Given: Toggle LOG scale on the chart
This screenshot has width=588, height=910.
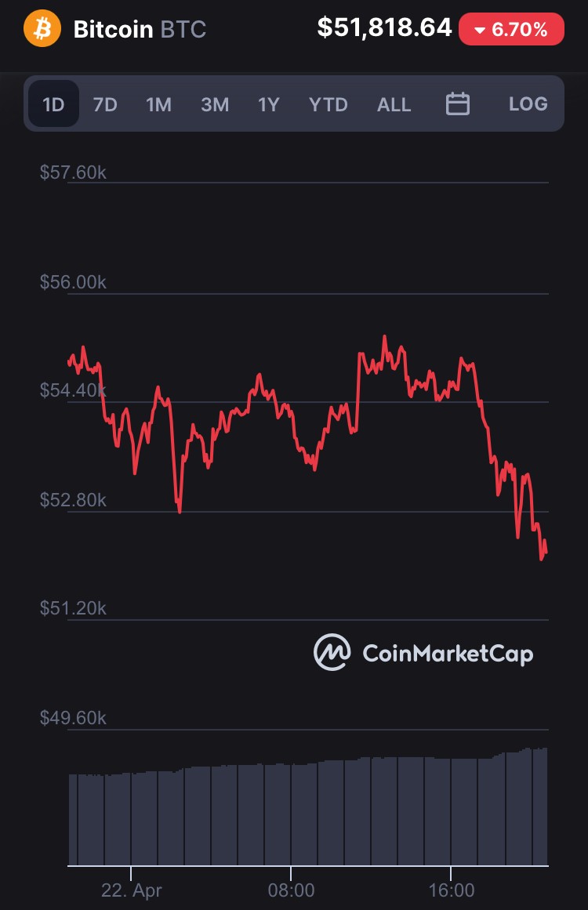Looking at the screenshot, I should tap(528, 104).
